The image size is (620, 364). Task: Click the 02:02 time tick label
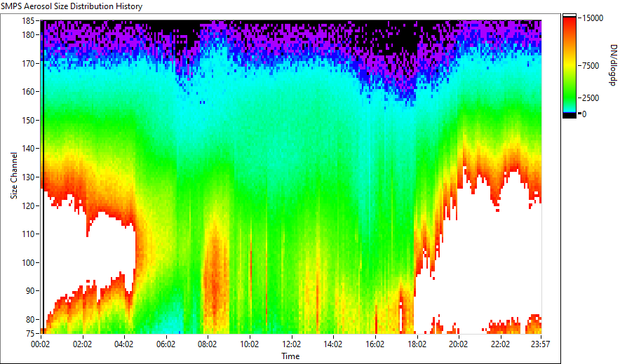point(82,344)
